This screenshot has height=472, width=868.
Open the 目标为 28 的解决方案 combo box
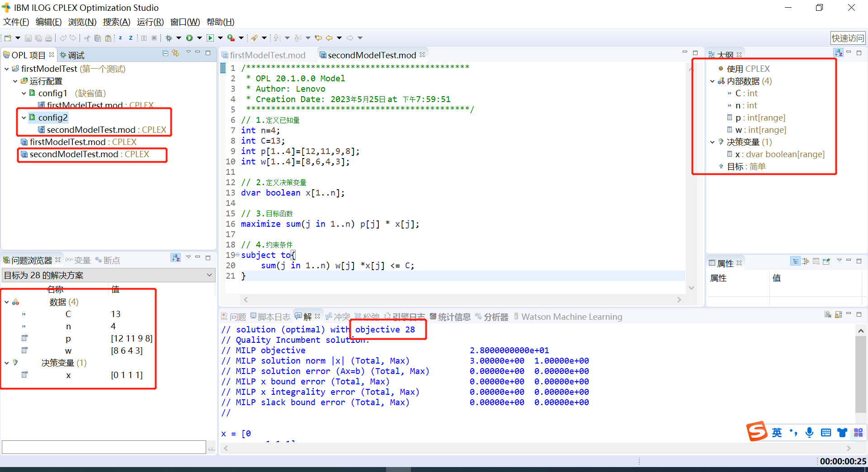tap(108, 275)
